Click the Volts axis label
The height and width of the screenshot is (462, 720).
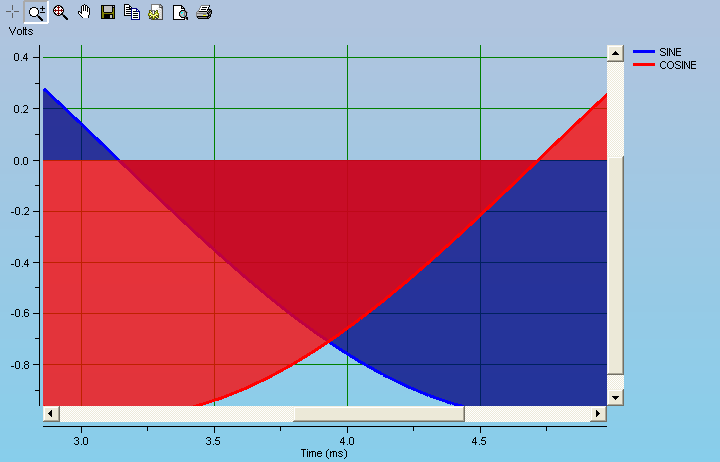[x=22, y=31]
